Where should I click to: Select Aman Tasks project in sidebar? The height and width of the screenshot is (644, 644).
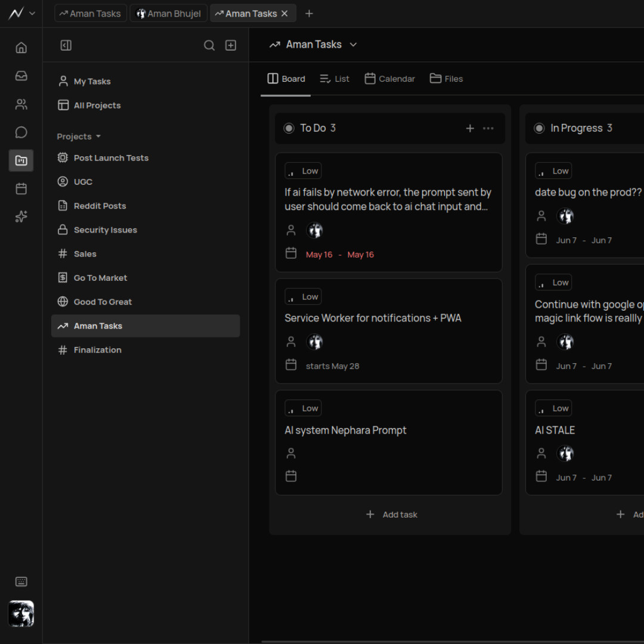[145, 326]
